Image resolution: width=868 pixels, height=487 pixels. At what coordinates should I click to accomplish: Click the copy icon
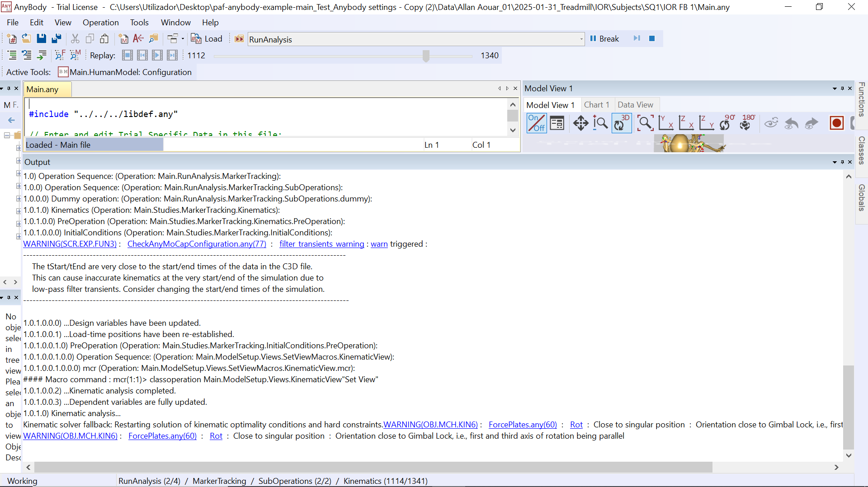coord(90,39)
